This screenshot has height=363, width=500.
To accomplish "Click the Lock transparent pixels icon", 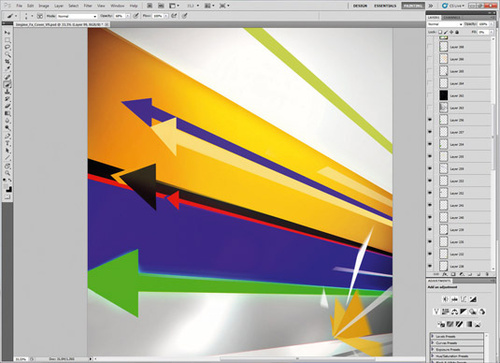I will (x=440, y=32).
